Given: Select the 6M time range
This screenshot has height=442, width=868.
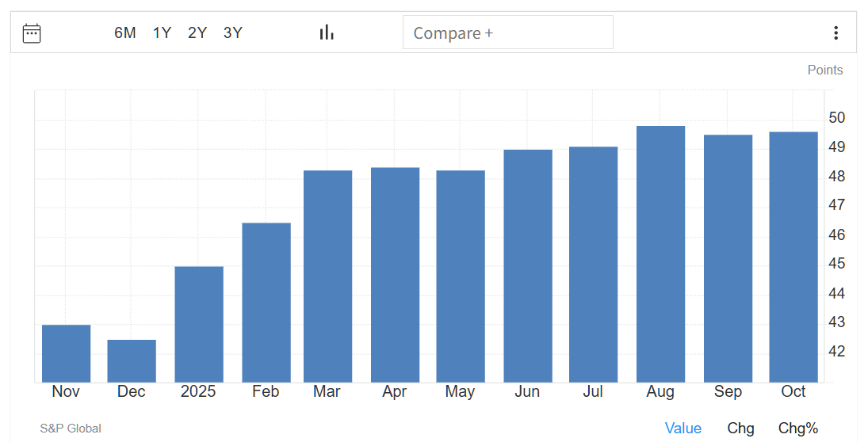Looking at the screenshot, I should tap(125, 32).
